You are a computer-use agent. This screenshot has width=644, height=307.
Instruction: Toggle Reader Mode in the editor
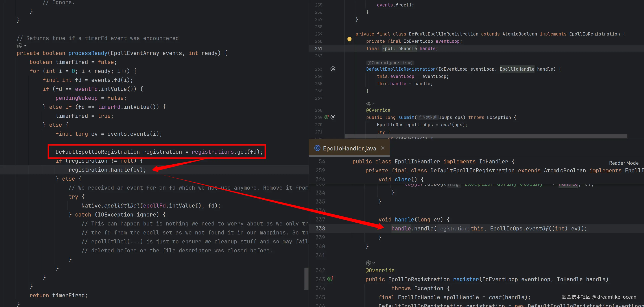pyautogui.click(x=624, y=163)
